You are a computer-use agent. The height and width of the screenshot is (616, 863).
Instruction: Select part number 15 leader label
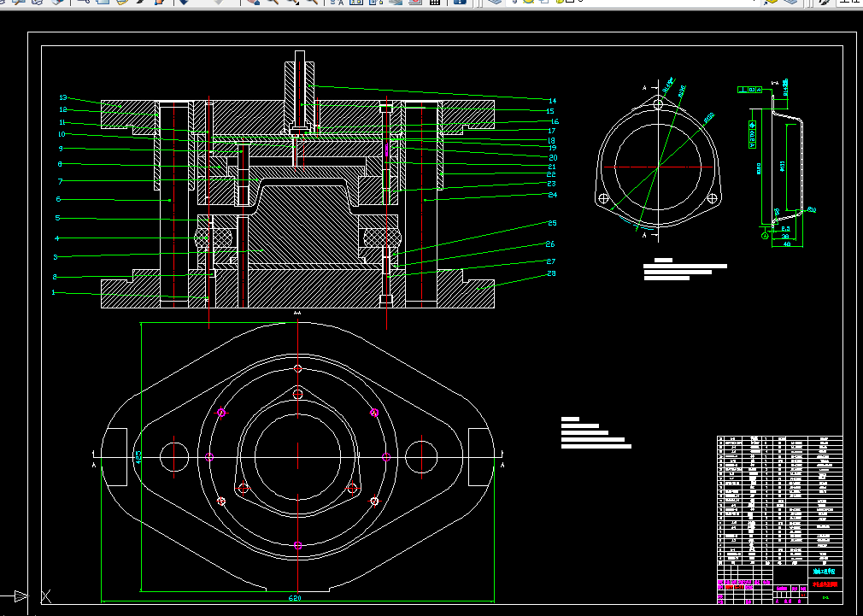pyautogui.click(x=550, y=111)
